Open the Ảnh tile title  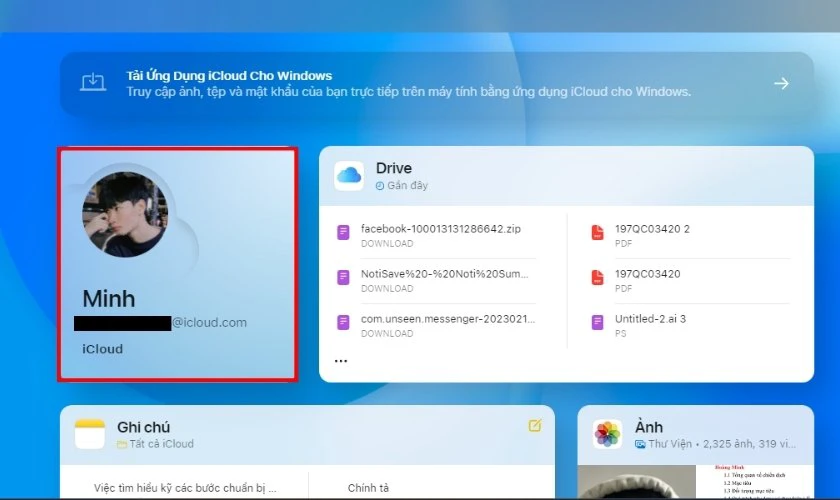649,427
